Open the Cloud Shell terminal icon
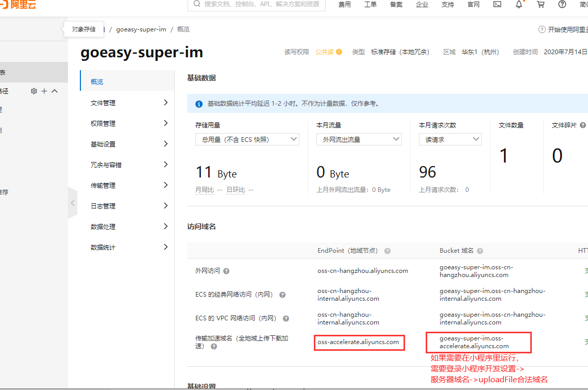This screenshot has width=588, height=390. (497, 5)
